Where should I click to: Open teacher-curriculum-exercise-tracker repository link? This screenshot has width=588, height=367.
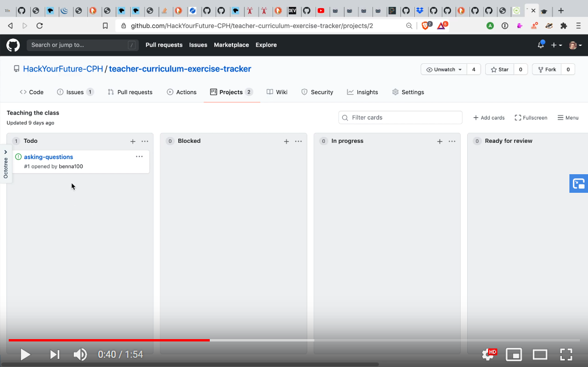[180, 69]
